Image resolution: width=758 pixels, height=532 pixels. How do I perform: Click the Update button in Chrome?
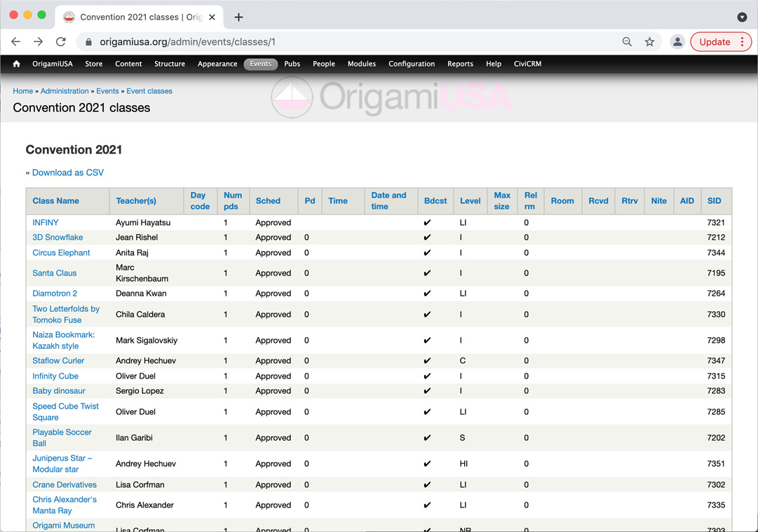715,41
